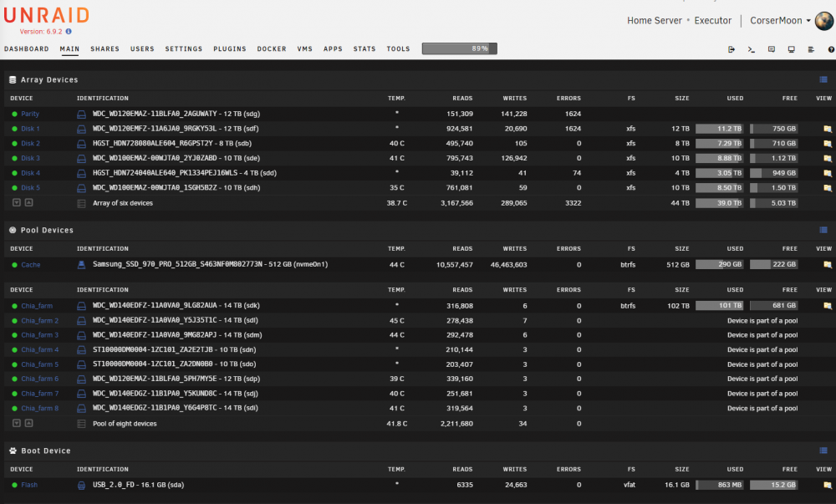Switch to the SHARES tab

coord(104,49)
